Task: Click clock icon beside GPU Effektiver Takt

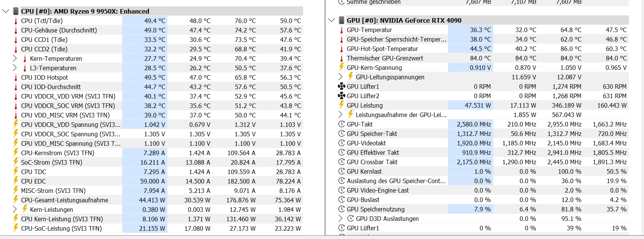Action: 342,152
